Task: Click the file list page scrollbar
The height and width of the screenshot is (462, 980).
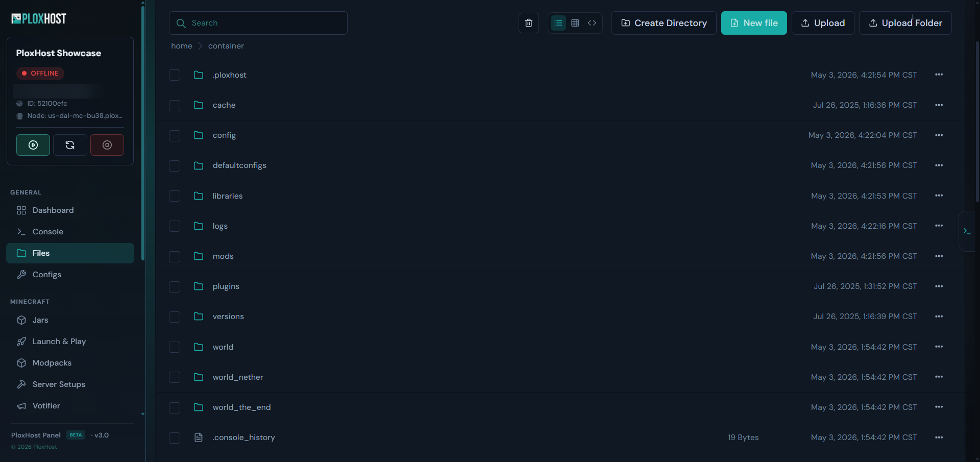Action: pyautogui.click(x=977, y=121)
